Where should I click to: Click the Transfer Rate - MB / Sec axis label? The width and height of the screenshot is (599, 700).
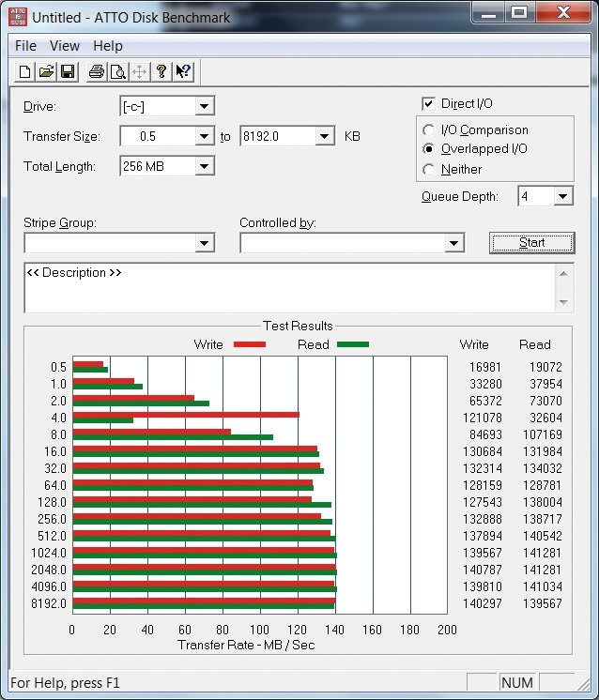246,645
